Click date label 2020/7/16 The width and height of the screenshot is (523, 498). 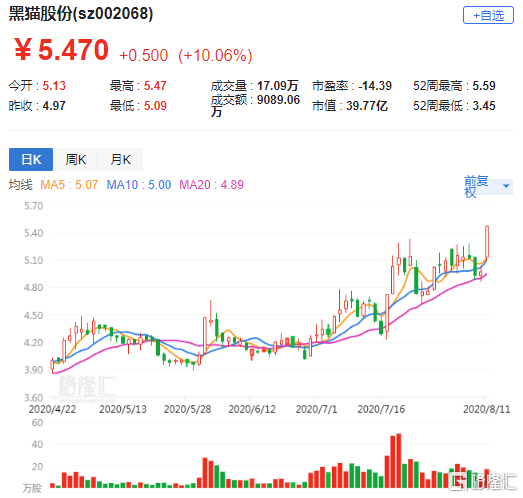(381, 409)
